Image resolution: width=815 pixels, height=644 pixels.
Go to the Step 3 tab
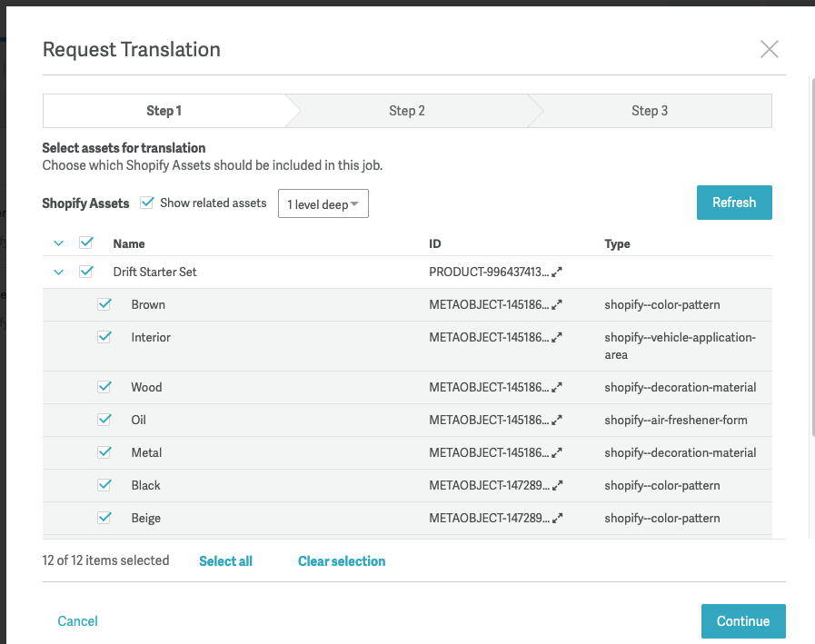650,111
